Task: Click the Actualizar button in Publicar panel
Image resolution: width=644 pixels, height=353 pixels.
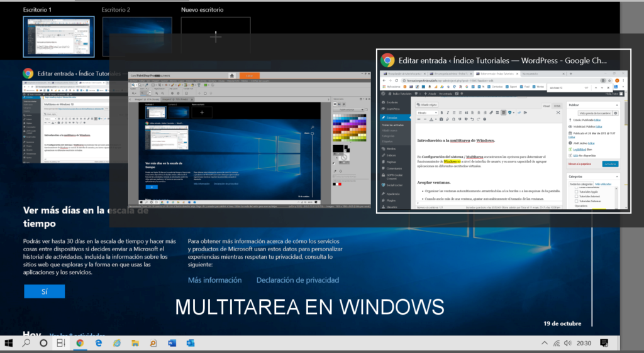Action: [x=610, y=164]
